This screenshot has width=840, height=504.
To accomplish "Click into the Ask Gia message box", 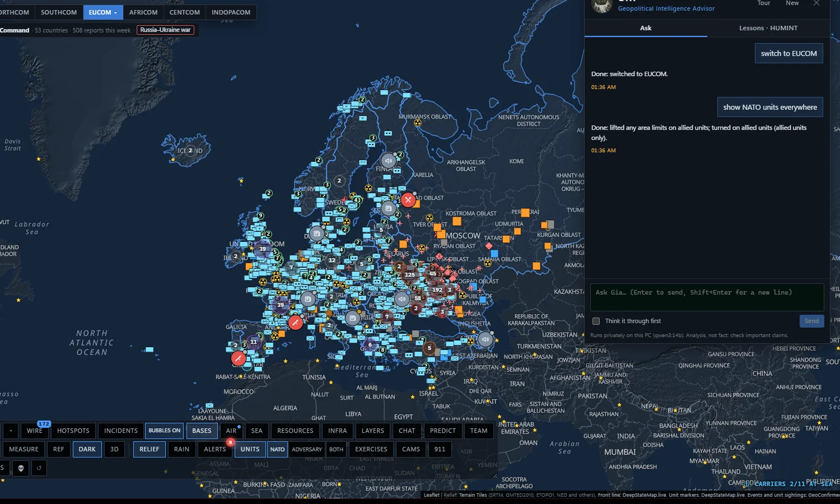I will (x=707, y=297).
